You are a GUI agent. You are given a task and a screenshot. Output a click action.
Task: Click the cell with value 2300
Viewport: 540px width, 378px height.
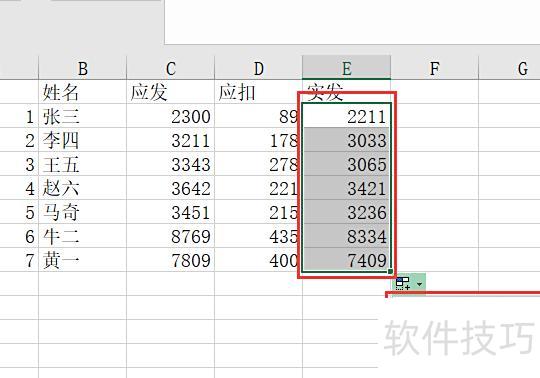pyautogui.click(x=170, y=116)
